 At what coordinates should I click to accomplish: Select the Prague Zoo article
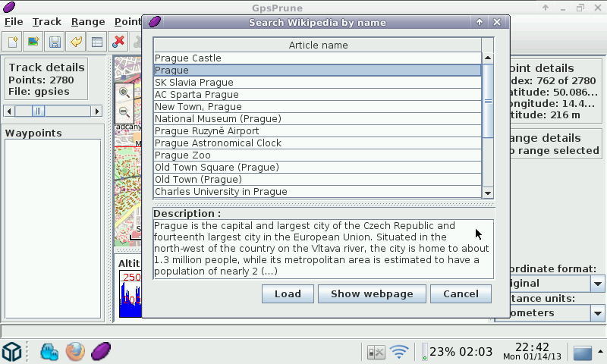tap(317, 155)
